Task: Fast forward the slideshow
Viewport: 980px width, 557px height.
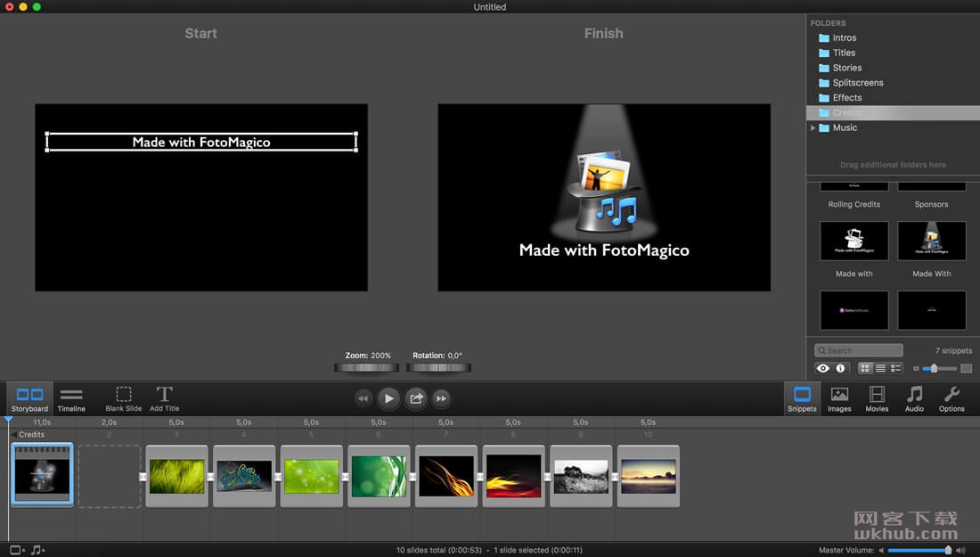Action: pyautogui.click(x=441, y=398)
